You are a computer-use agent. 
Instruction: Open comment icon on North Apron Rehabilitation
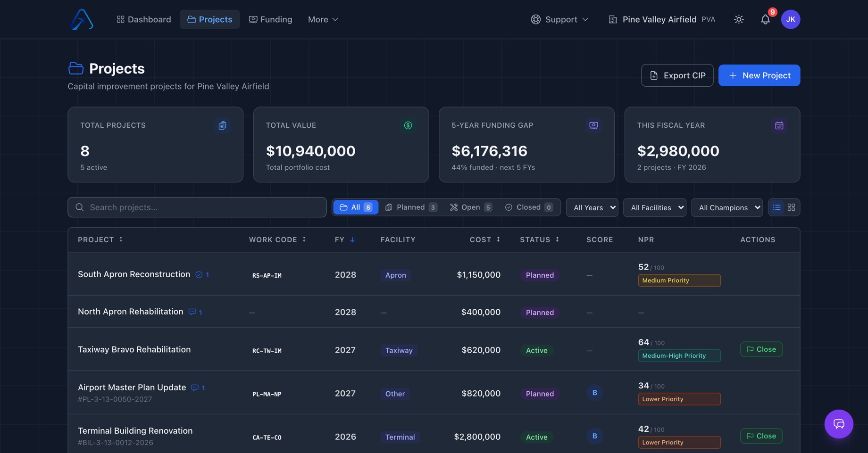(192, 312)
